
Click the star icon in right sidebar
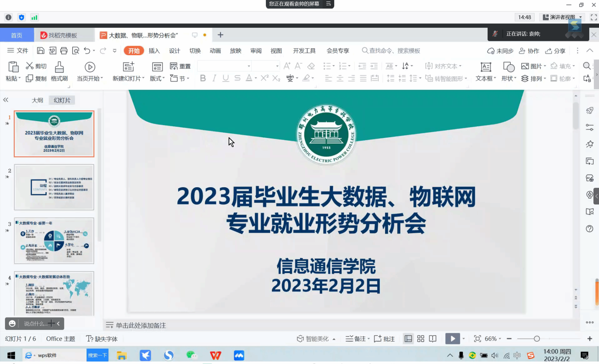click(x=590, y=144)
